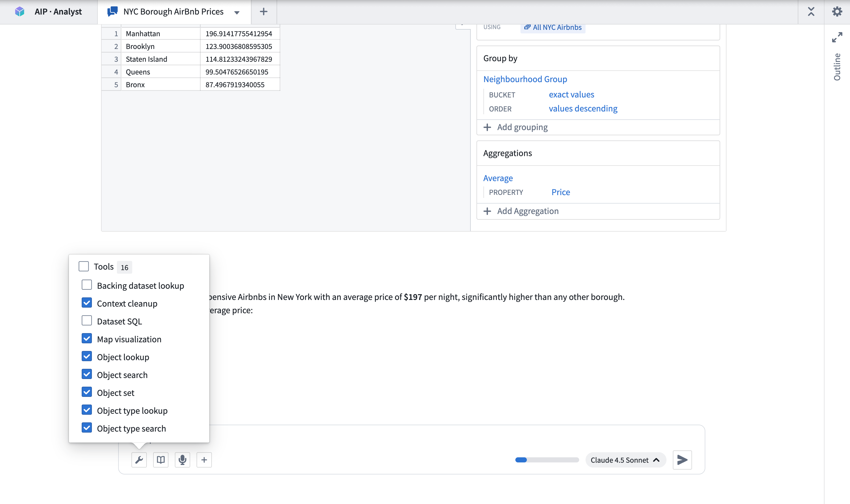Activate the microphone voice input icon
Screen dimensions: 850x504
click(183, 460)
